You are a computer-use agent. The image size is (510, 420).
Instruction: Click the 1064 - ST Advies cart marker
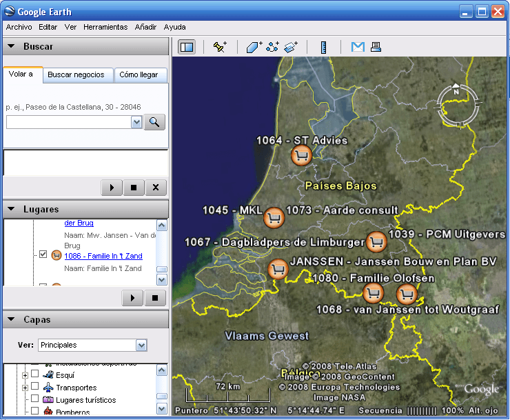click(301, 155)
